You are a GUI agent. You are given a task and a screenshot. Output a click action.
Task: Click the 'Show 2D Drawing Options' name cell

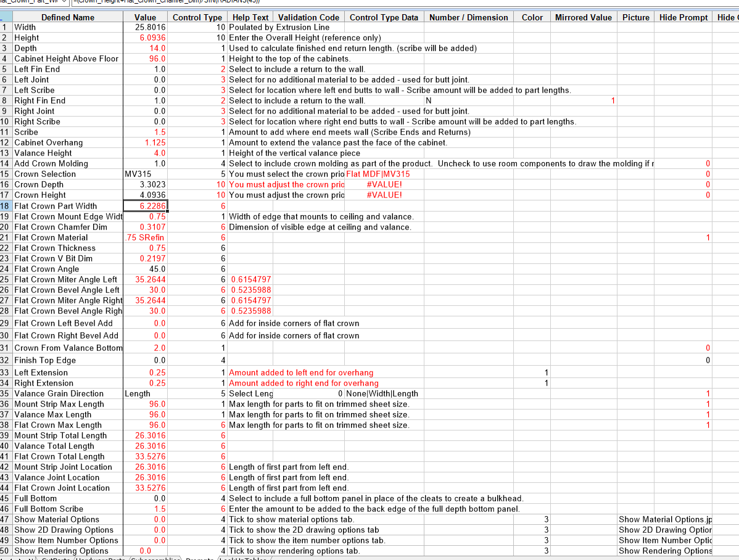pyautogui.click(x=67, y=530)
